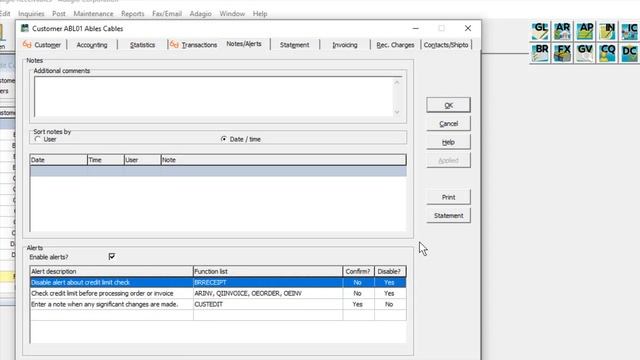
Task: Open the Window menu
Action: tap(232, 13)
